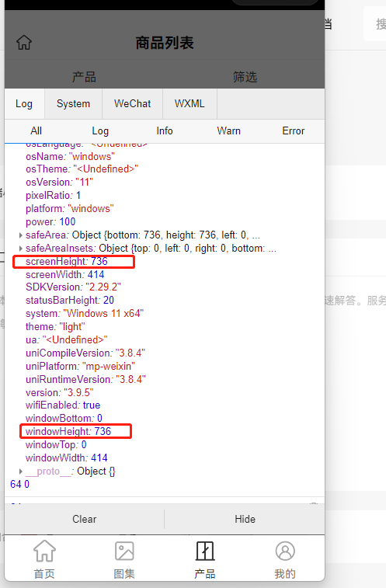This screenshot has height=588, width=386.
Task: Click the screenHeight property line
Action: (x=66, y=261)
